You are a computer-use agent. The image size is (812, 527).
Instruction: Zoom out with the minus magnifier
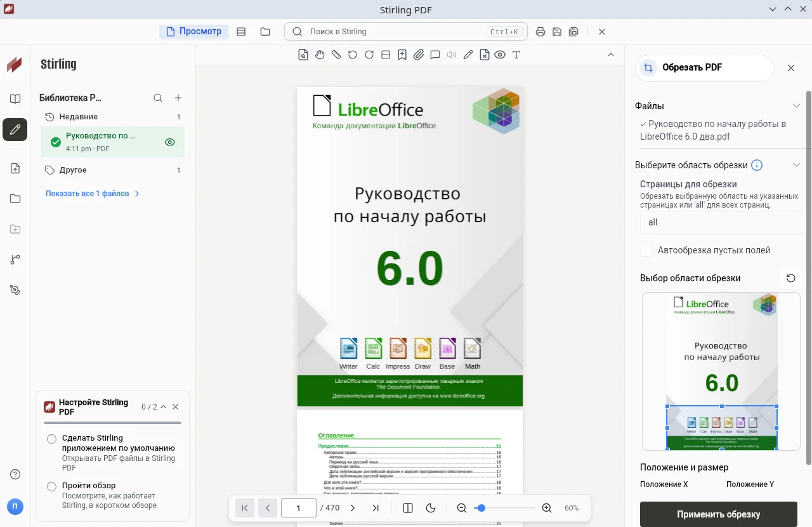pyautogui.click(x=462, y=508)
